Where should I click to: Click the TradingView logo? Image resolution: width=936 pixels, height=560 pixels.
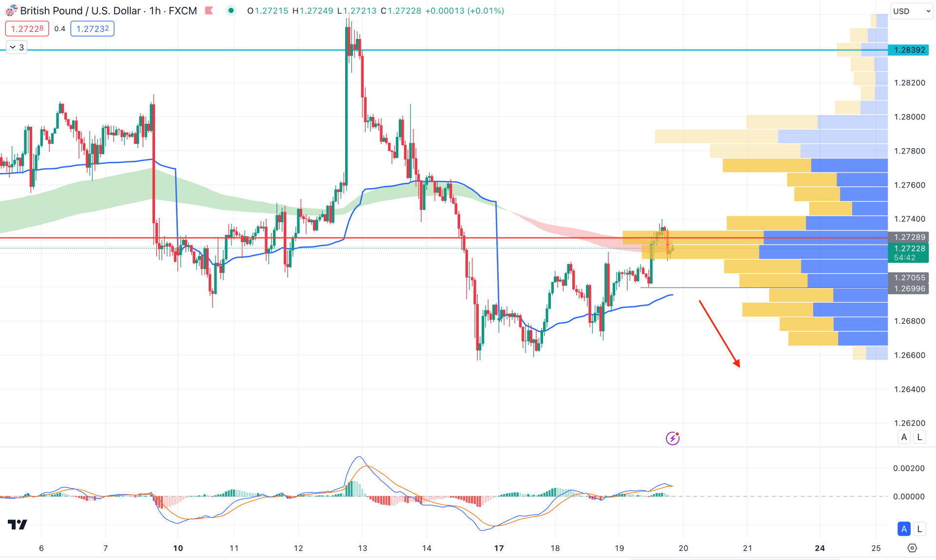point(18,524)
